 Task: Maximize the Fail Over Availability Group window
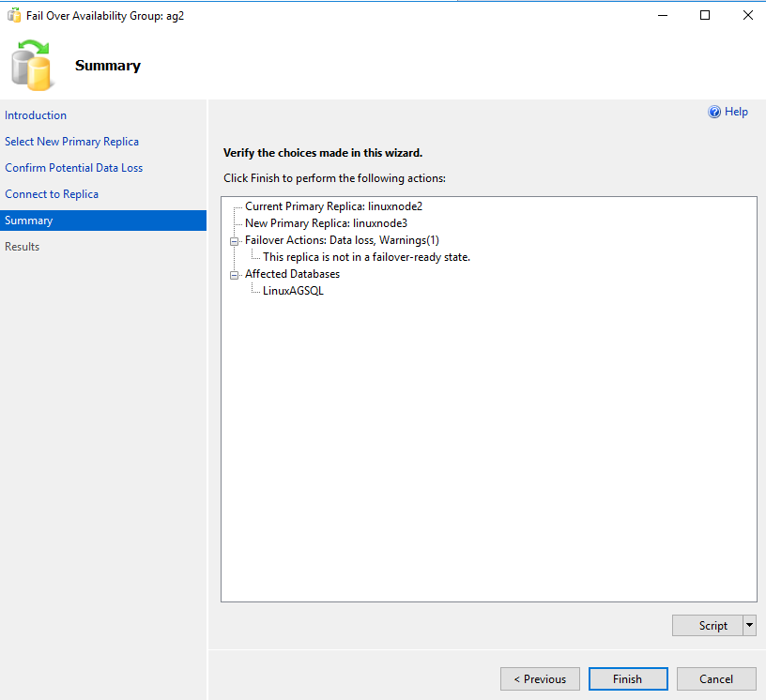[x=705, y=16]
